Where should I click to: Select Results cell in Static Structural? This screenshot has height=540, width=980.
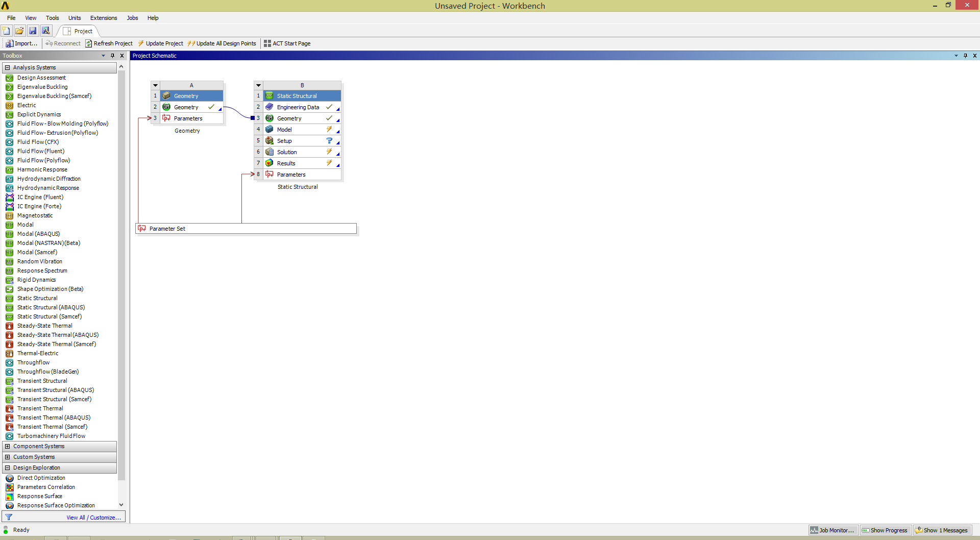click(302, 163)
